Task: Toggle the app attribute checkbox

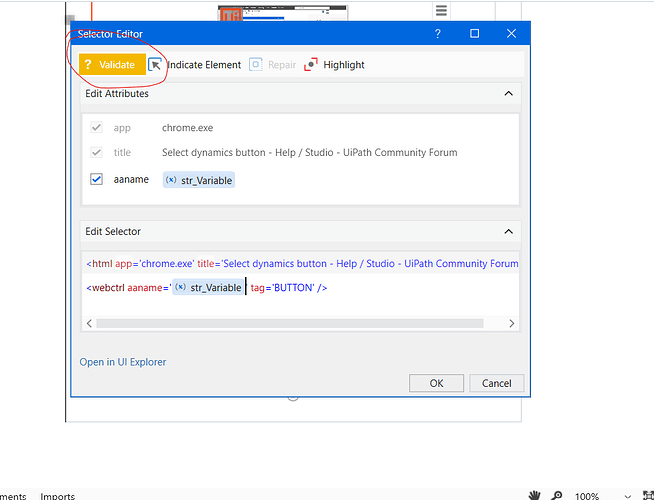Action: coord(96,127)
